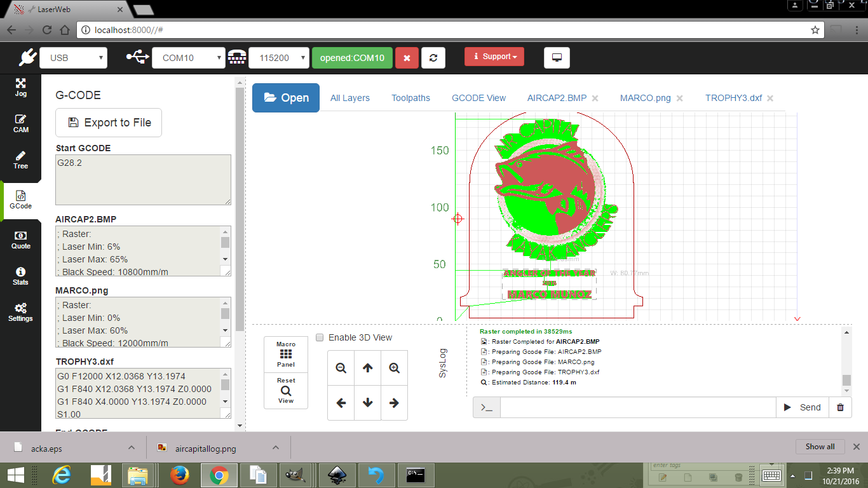Select the TROPHY3.dxf tab
The height and width of the screenshot is (488, 868).
coord(733,98)
